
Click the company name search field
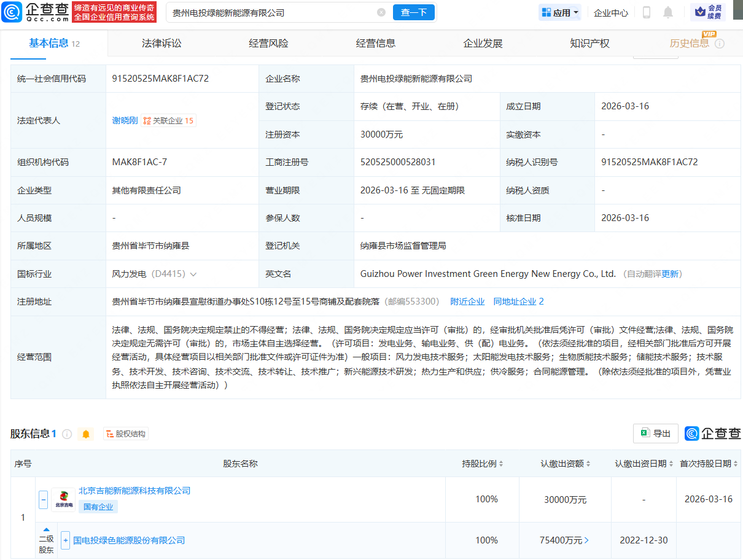(270, 12)
